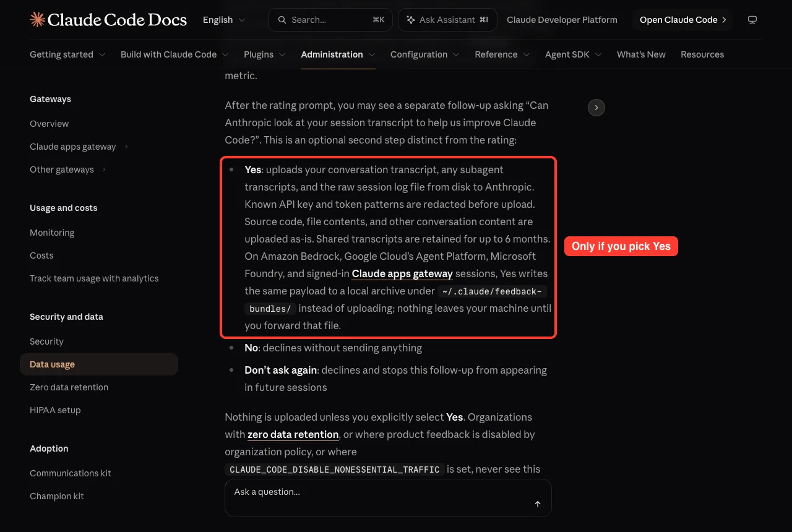Expand the Getting started menu

[67, 54]
